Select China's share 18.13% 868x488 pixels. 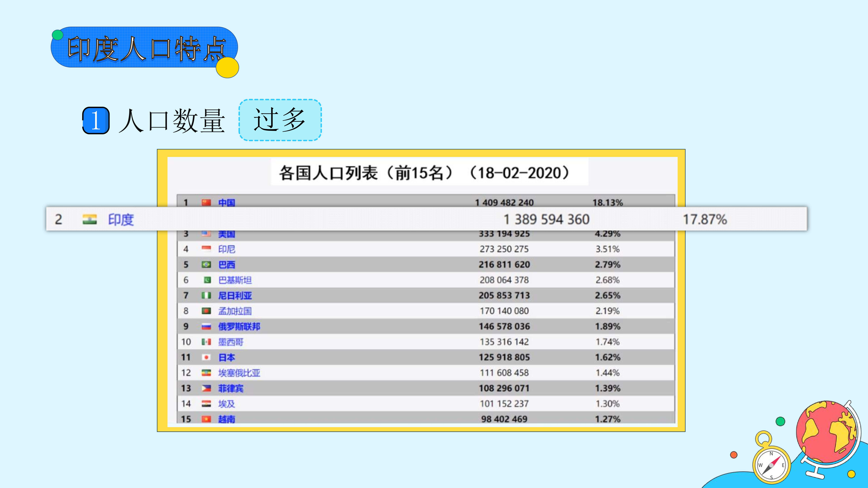click(x=608, y=203)
